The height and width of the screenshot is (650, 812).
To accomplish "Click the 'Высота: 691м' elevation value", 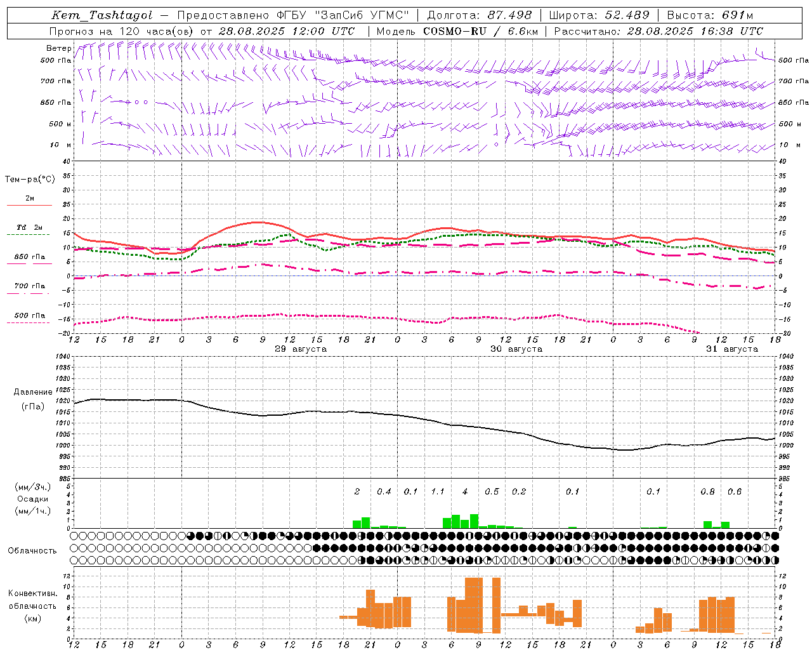I will coord(710,15).
